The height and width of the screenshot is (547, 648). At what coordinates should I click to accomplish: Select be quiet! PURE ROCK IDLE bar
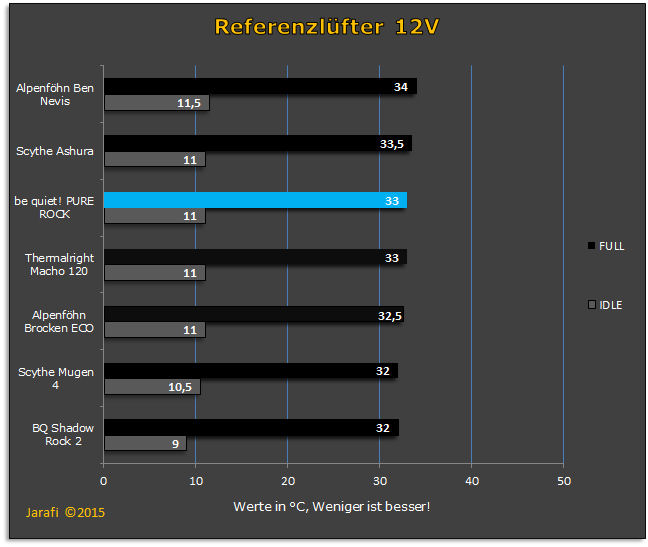click(x=155, y=216)
